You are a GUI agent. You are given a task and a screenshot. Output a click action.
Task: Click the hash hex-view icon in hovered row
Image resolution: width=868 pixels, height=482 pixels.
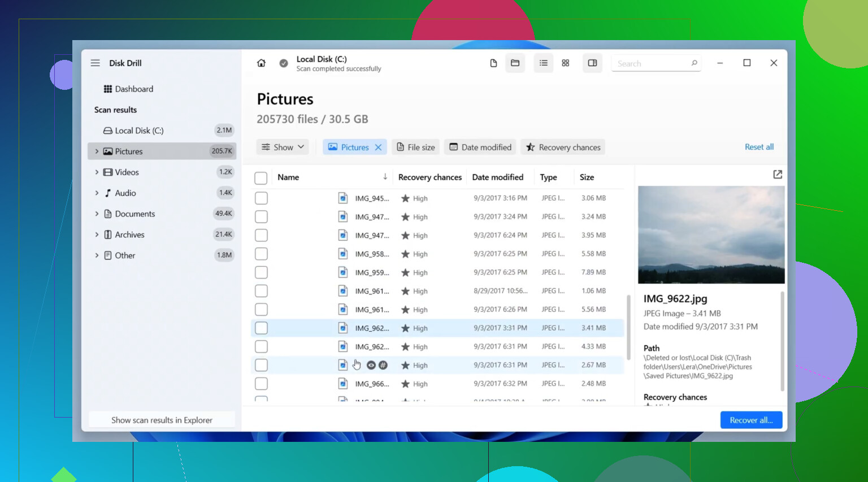(383, 365)
